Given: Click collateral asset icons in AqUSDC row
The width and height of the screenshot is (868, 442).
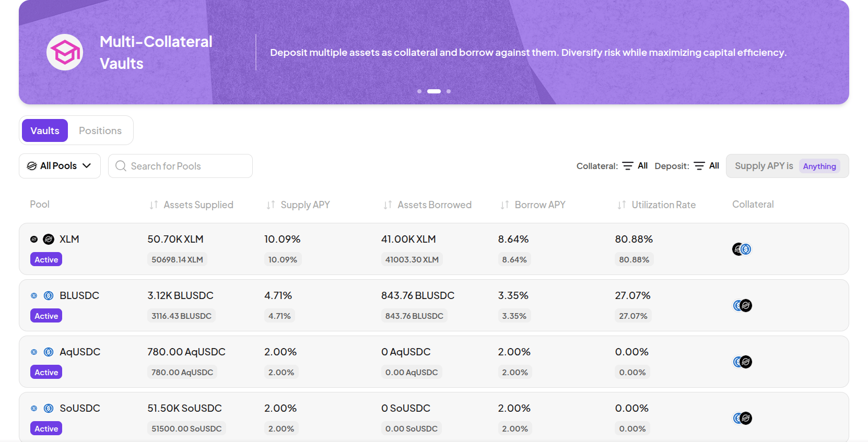Looking at the screenshot, I should click(742, 362).
